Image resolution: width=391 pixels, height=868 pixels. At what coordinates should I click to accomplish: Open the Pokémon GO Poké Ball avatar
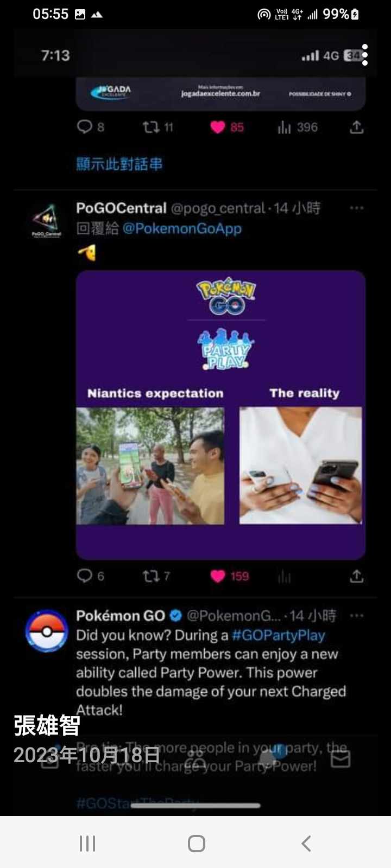click(47, 631)
